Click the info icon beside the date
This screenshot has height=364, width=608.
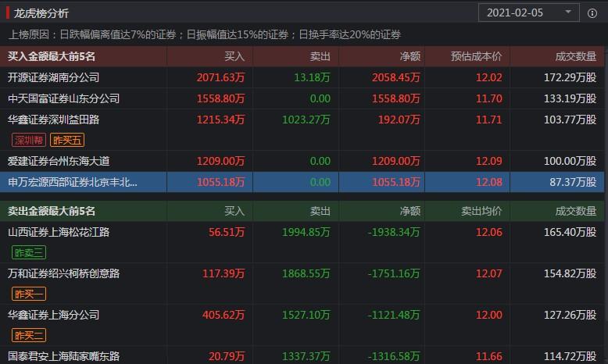[592, 13]
